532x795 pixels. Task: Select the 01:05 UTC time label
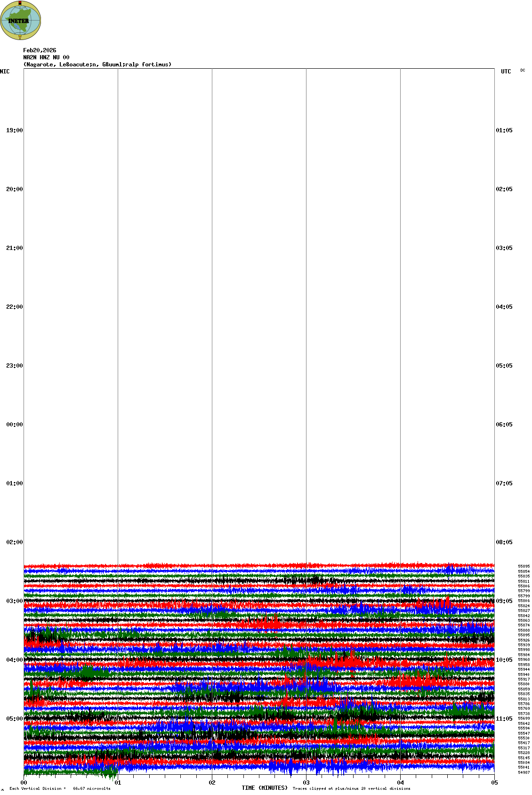(x=504, y=130)
